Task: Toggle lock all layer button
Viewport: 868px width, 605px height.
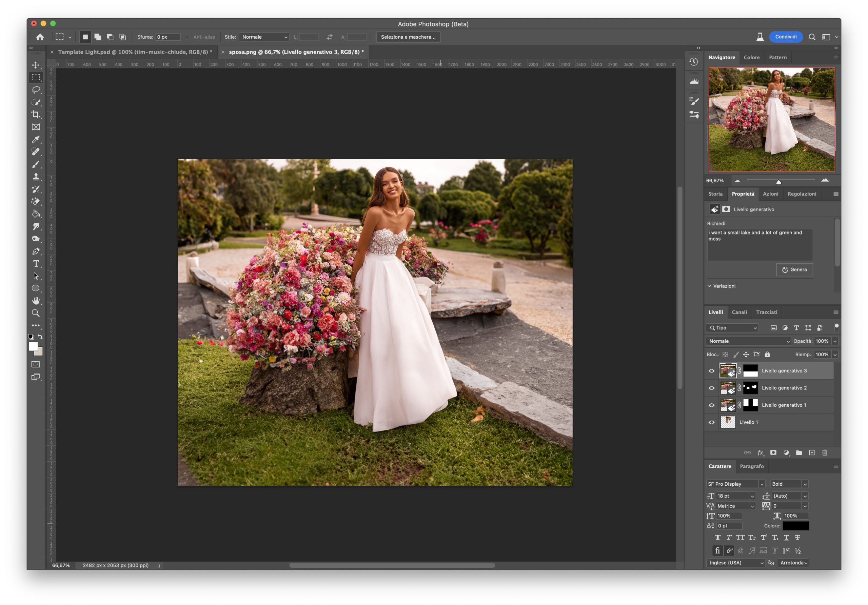Action: (x=767, y=355)
